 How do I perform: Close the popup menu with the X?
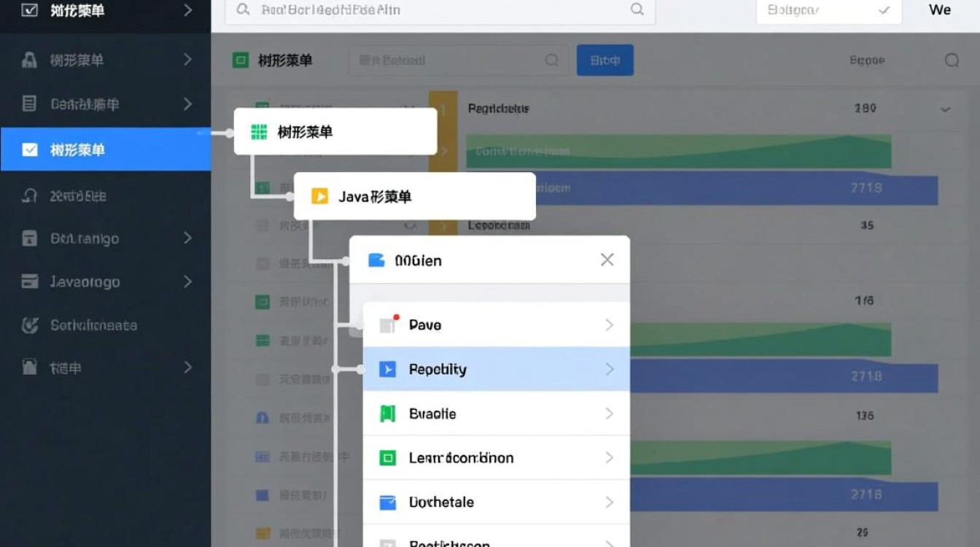click(607, 260)
